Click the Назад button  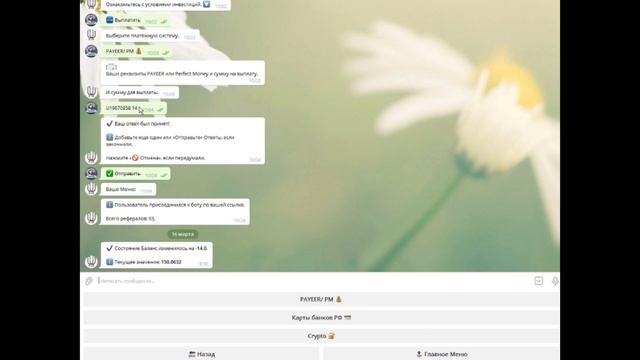202,354
